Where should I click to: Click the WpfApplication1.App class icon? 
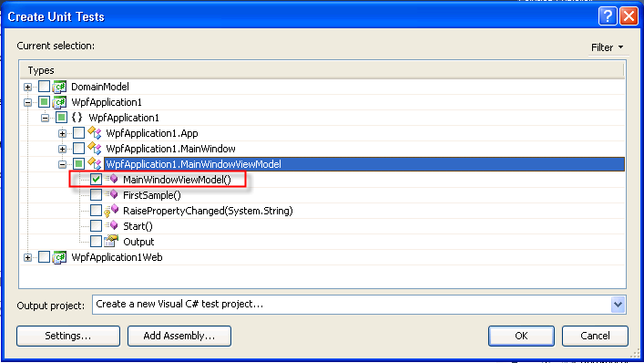(95, 133)
